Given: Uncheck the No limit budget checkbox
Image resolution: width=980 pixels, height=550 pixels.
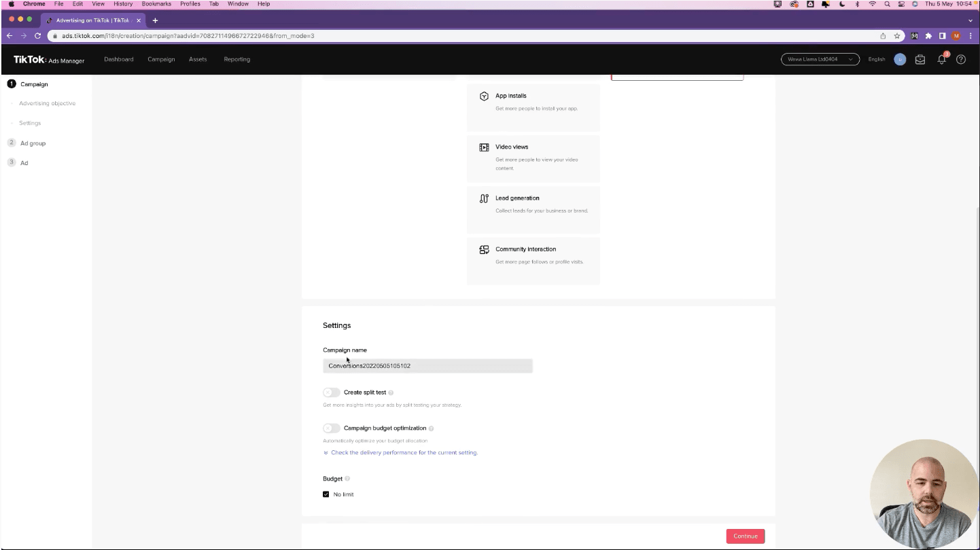Looking at the screenshot, I should click(x=326, y=494).
